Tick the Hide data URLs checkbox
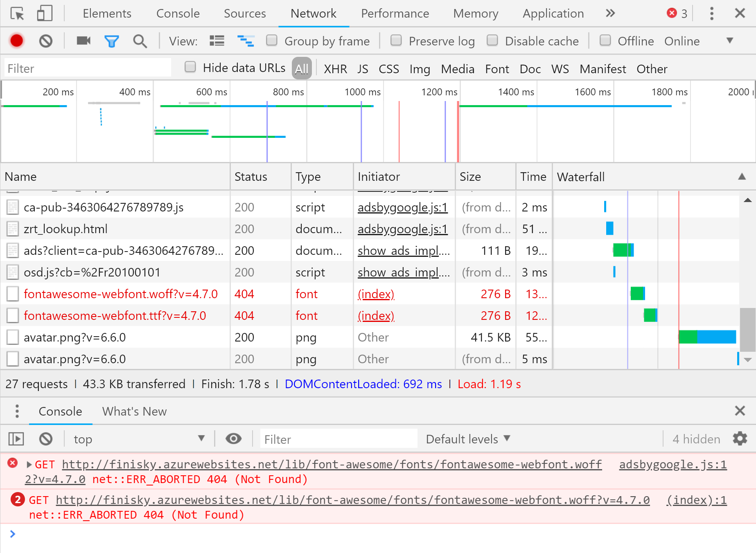The image size is (756, 553). [190, 67]
